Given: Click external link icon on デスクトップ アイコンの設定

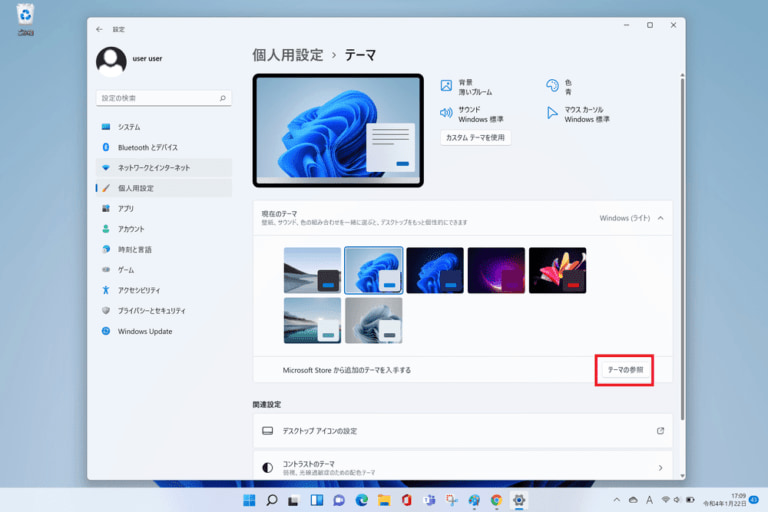Looking at the screenshot, I should tap(660, 431).
